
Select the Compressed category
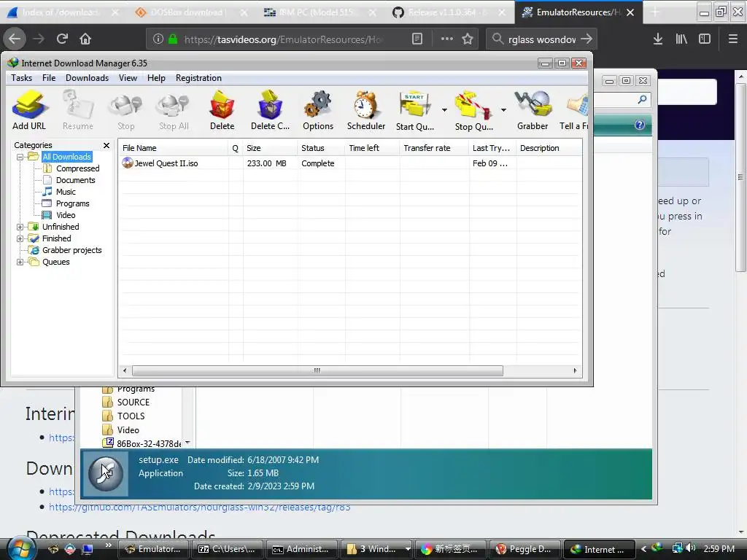(x=77, y=168)
